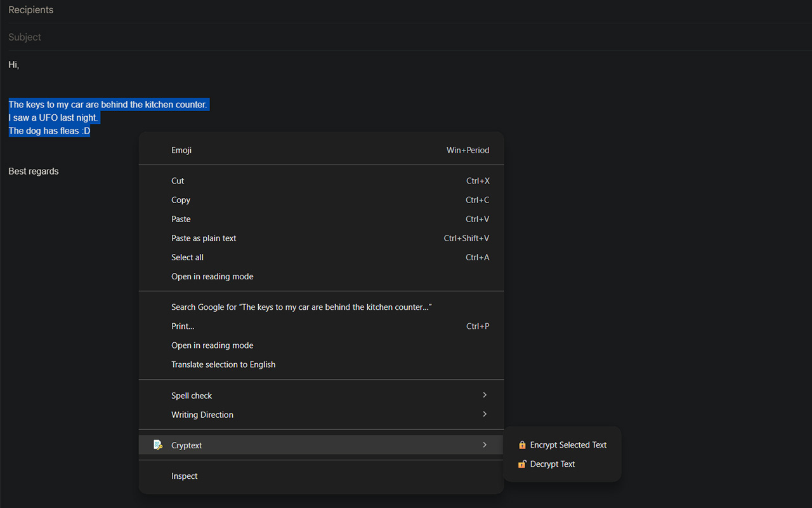Screen dimensions: 812x508
Task: Click the Ctrl+X shortcut label
Action: coord(478,181)
